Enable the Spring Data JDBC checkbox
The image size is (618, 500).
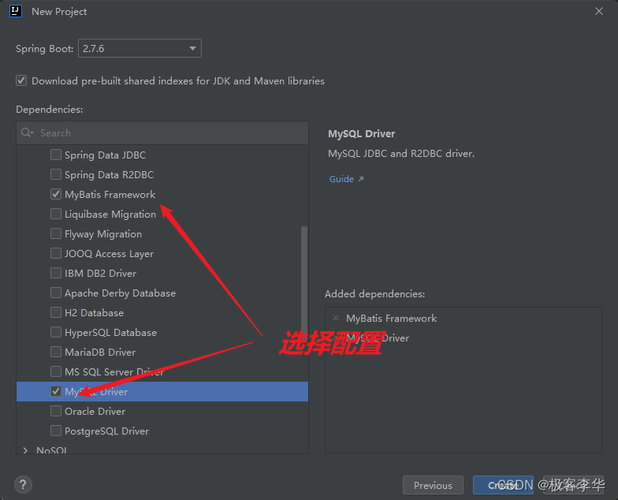tap(56, 154)
